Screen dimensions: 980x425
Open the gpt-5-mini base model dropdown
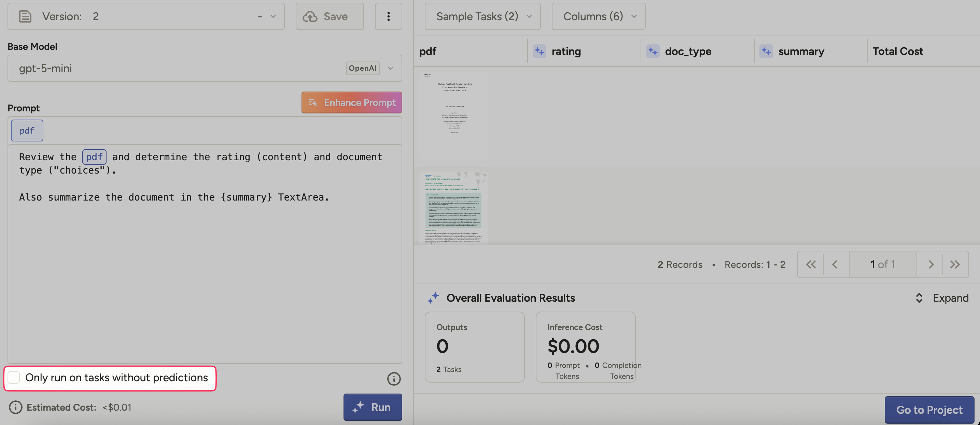coord(390,68)
